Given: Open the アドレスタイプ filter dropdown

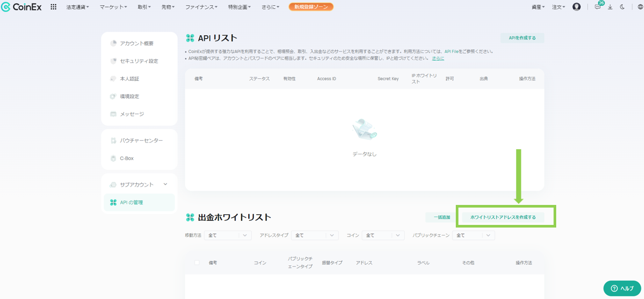Looking at the screenshot, I should [314, 235].
